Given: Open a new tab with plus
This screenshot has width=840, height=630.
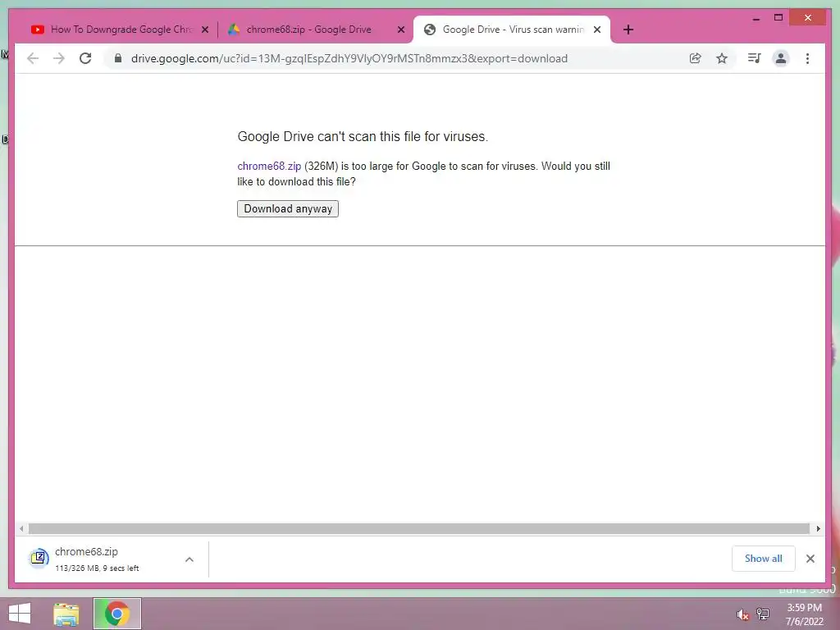Looking at the screenshot, I should coord(628,30).
